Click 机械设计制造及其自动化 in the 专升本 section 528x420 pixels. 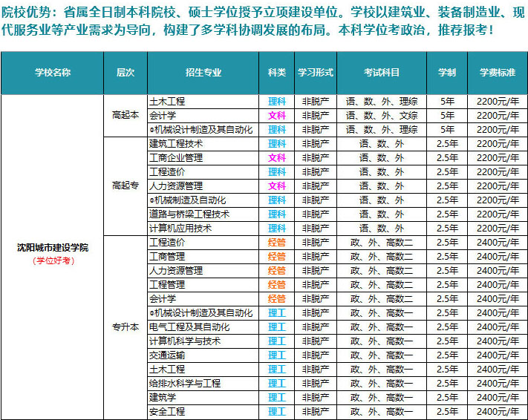(201, 313)
